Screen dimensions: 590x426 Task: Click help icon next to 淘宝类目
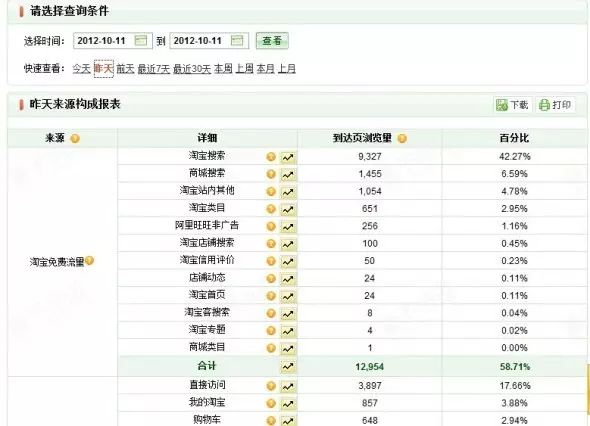point(271,209)
